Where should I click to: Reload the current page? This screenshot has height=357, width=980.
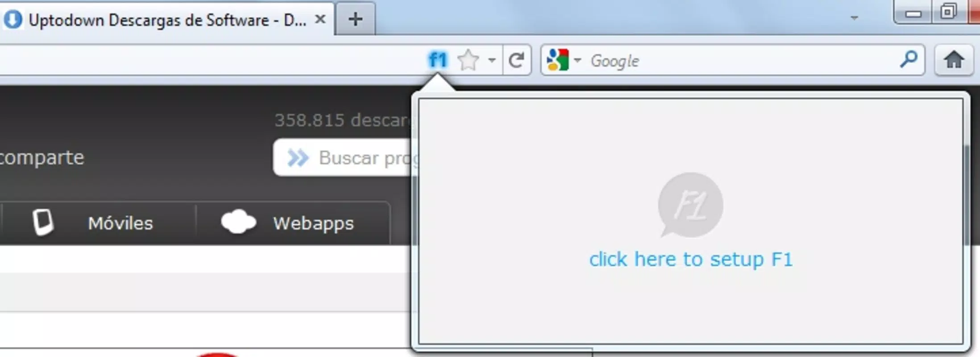(x=517, y=60)
